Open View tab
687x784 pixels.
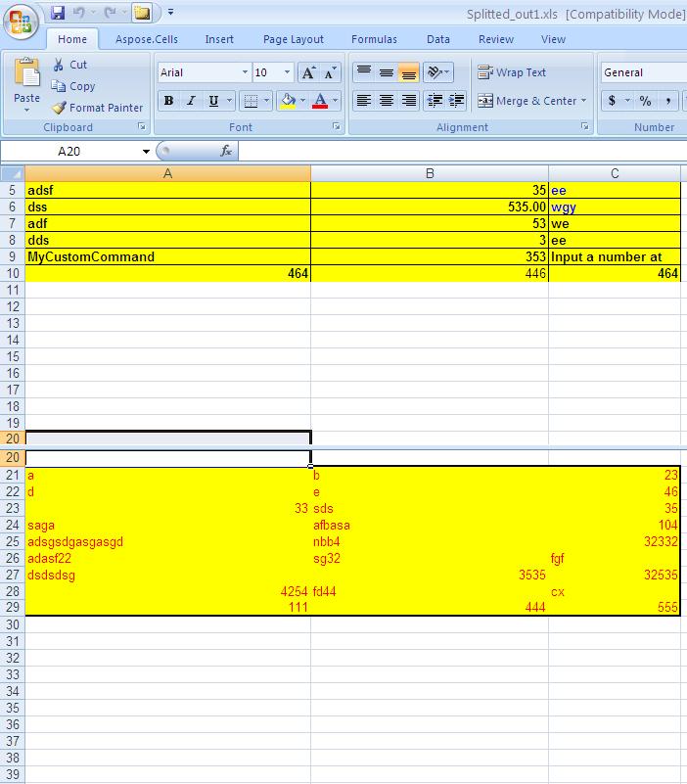coord(553,39)
